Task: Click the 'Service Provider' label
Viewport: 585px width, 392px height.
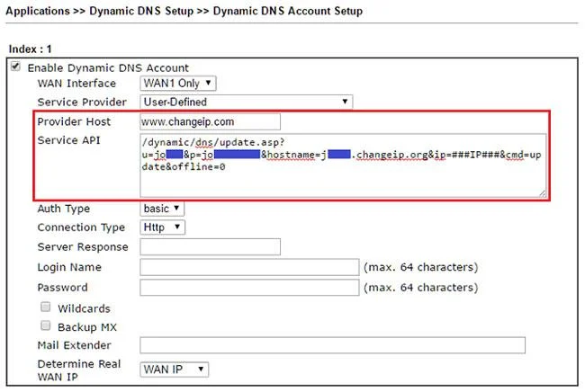Action: (x=82, y=102)
